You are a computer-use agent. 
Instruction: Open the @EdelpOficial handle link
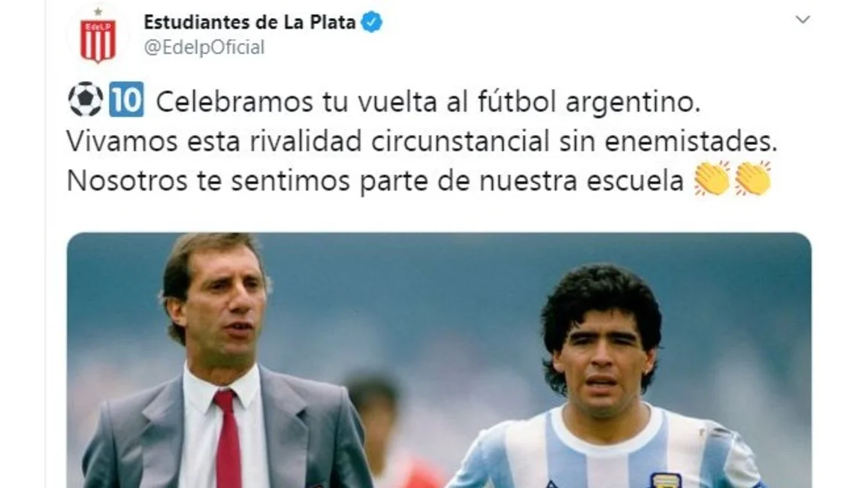click(204, 47)
